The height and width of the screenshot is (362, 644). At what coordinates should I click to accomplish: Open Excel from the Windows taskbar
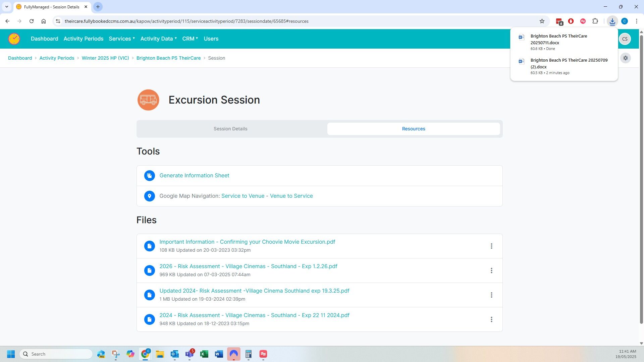coord(204,354)
